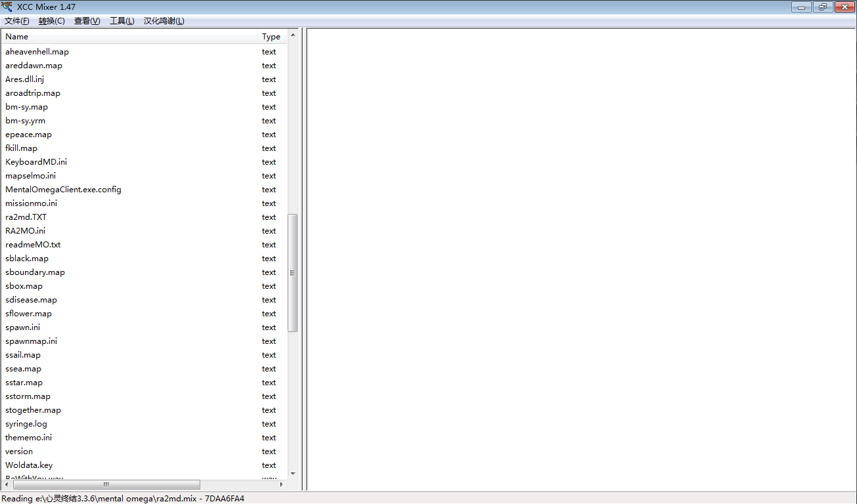The image size is (857, 504).
Task: Select the bm-sy.map entry
Action: click(x=26, y=107)
